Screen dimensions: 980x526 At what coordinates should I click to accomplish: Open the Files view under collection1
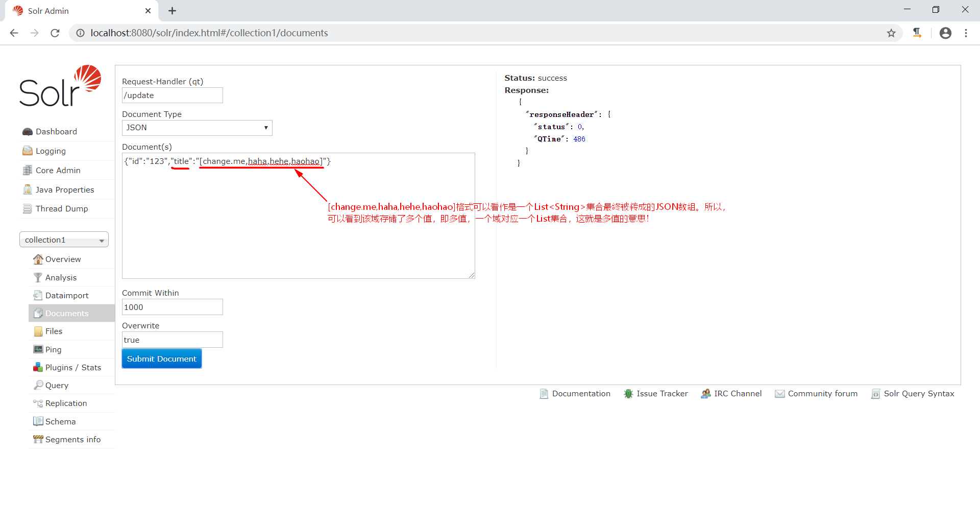tap(53, 331)
